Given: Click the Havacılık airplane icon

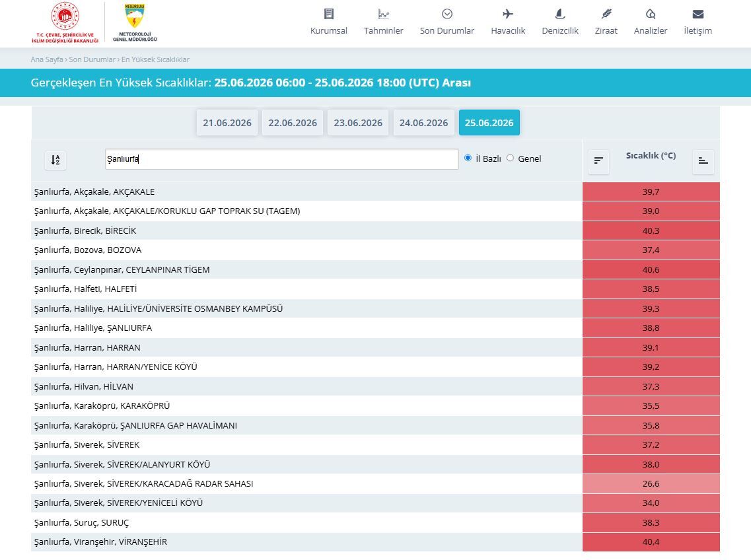Looking at the screenshot, I should (x=508, y=14).
